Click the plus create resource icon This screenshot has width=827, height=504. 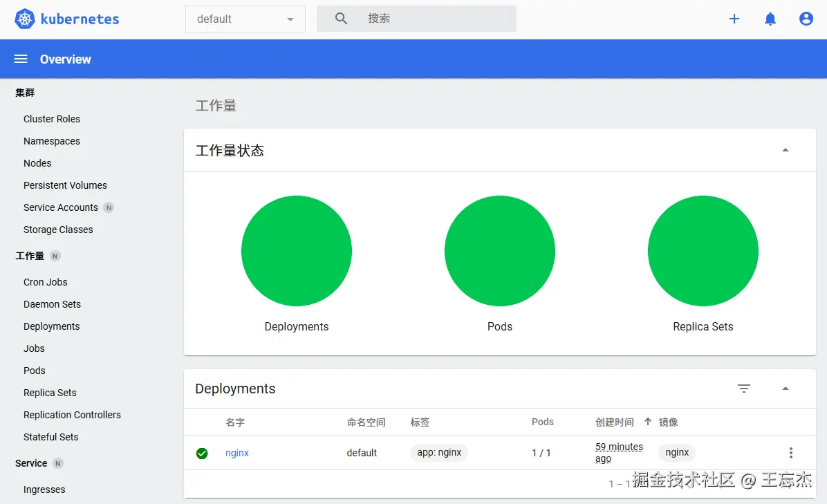coord(734,19)
